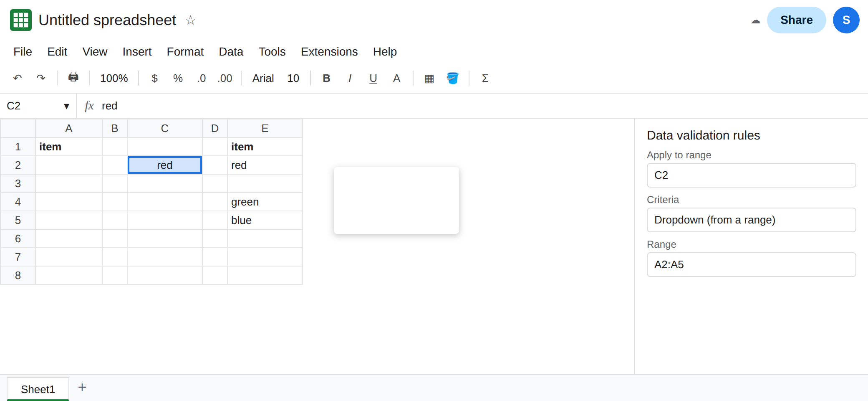Toggle underline formatting
The height and width of the screenshot is (401, 868).
pyautogui.click(x=373, y=78)
